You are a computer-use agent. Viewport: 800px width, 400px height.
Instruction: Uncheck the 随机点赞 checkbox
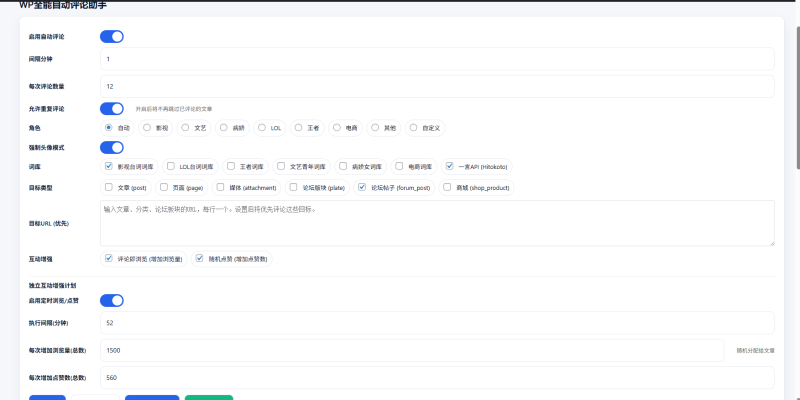[x=199, y=258]
